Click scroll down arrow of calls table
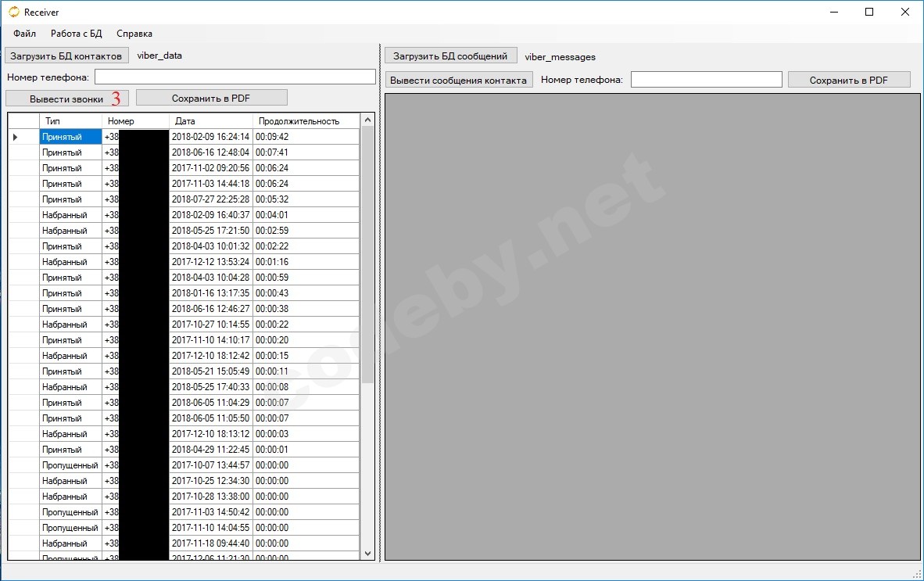This screenshot has height=581, width=924. (367, 554)
